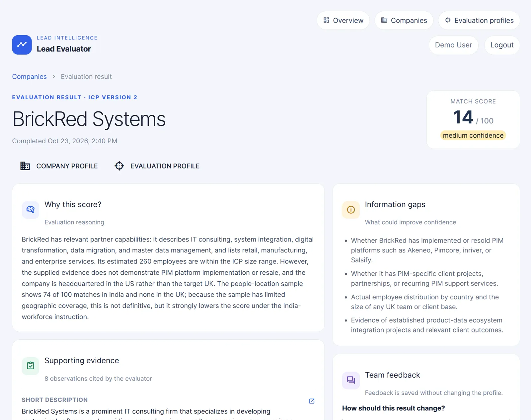Click the 8 observations cited text
The width and height of the screenshot is (531, 420).
click(x=98, y=379)
